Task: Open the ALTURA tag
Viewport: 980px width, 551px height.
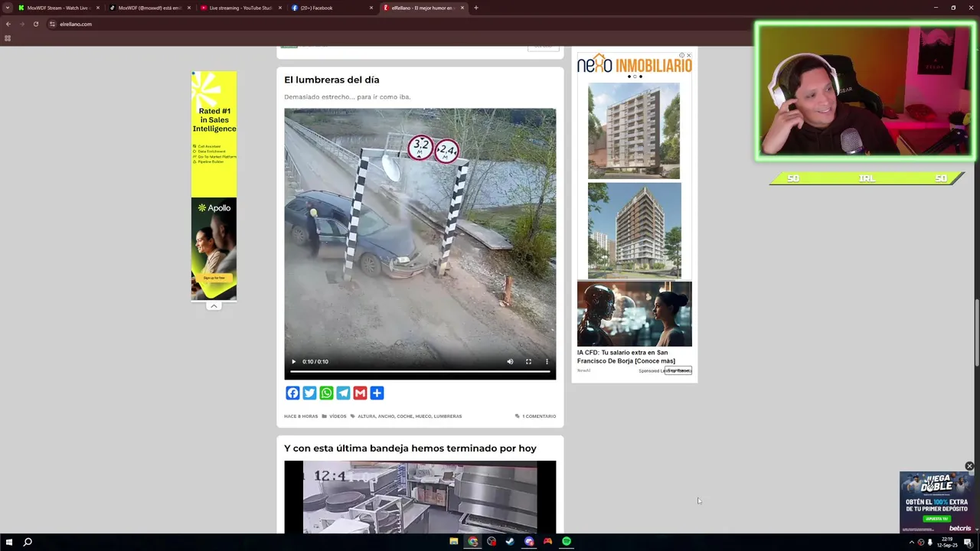Action: coord(366,416)
